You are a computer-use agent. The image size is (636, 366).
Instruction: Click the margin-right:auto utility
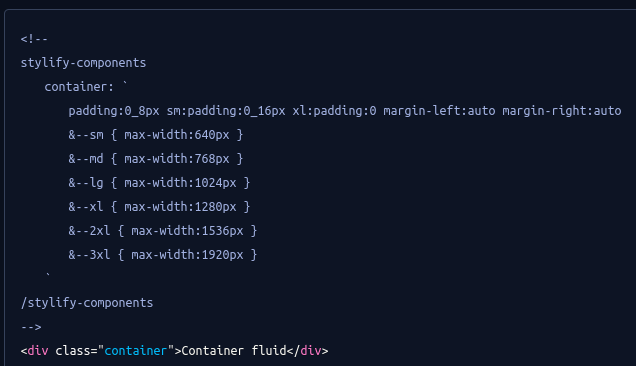(562, 111)
